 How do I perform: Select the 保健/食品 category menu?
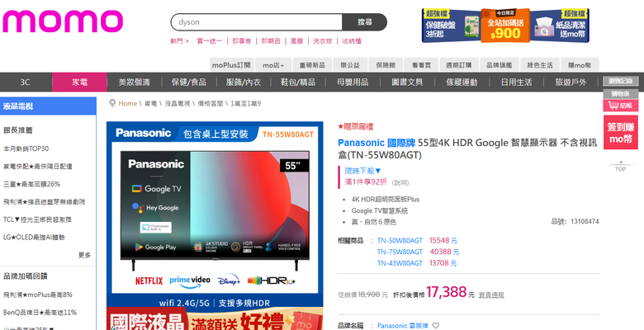click(x=189, y=82)
